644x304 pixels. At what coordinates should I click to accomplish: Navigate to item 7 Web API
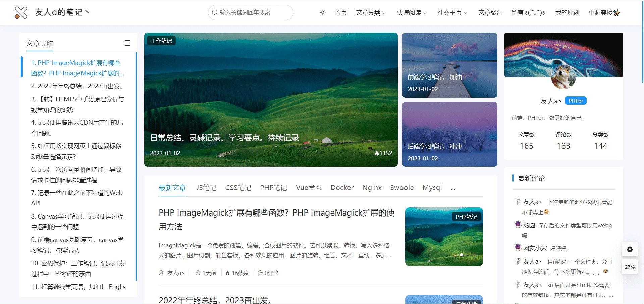pos(77,198)
